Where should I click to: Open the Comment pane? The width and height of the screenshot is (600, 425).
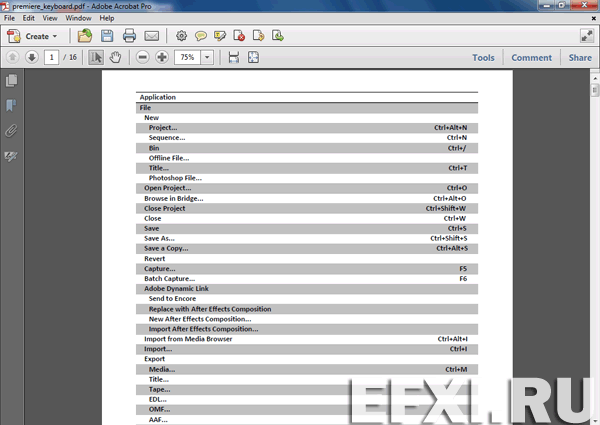tap(532, 58)
